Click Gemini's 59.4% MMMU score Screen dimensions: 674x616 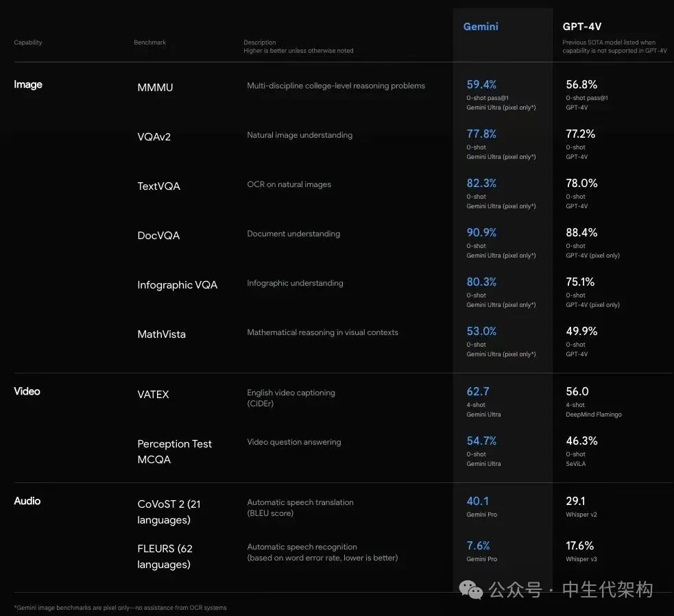click(481, 85)
